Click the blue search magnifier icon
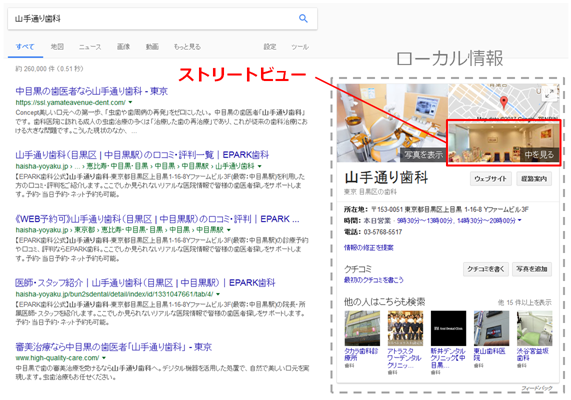 click(303, 18)
